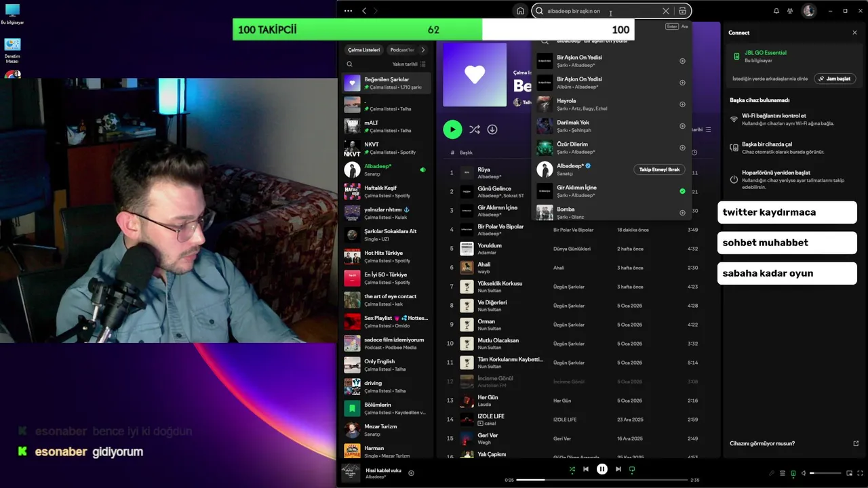This screenshot has height=488, width=868.
Task: Select JBL GO Essential device
Action: [792, 56]
